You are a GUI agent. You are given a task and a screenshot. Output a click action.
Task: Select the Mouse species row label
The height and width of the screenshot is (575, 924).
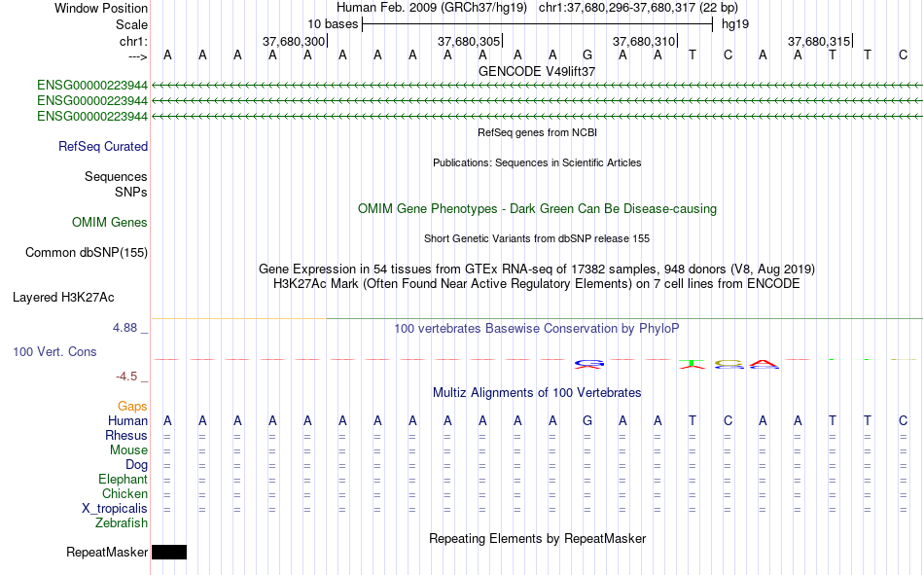[128, 449]
